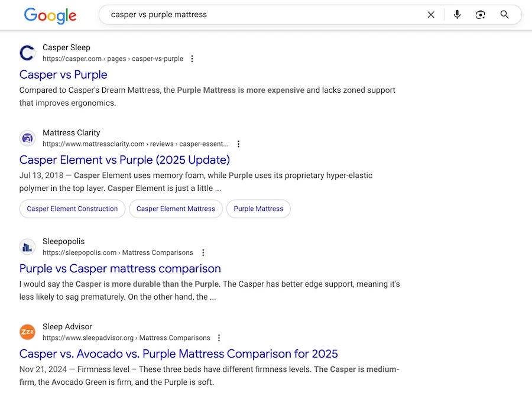Click the Sleepopolis site favicon
Screen dimensions: 532x396
(x=27, y=247)
